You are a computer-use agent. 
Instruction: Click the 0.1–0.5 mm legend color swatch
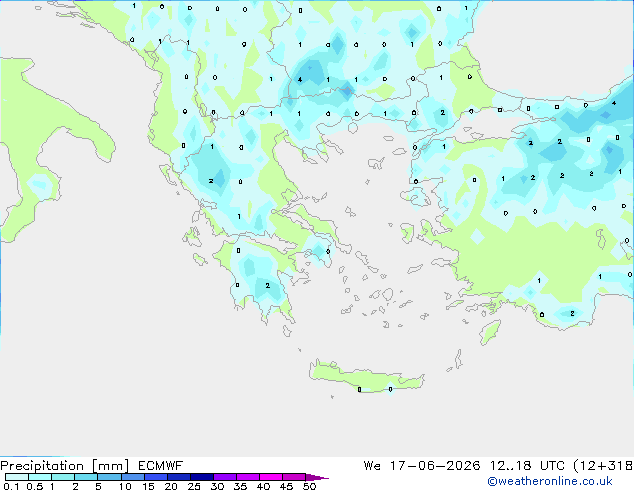point(17,477)
